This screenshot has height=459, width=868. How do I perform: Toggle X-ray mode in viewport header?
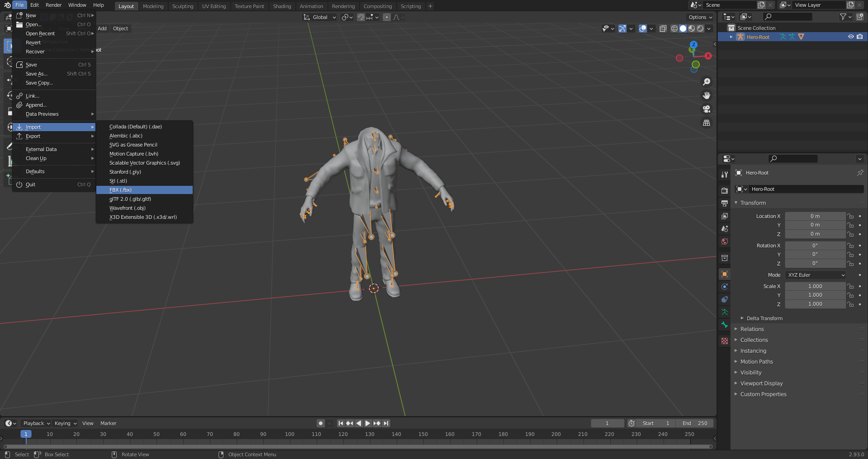(663, 28)
